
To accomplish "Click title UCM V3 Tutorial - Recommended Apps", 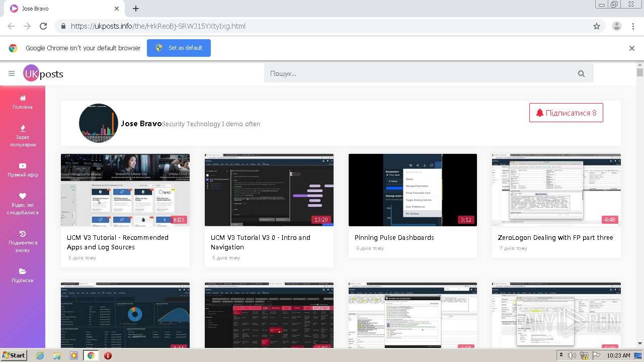I will coord(118,242).
